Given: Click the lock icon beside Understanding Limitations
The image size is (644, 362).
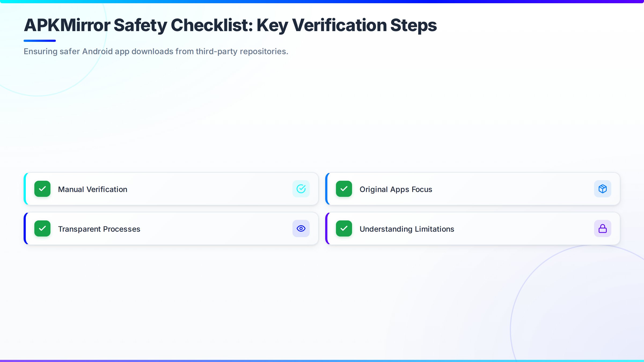Looking at the screenshot, I should pos(602,228).
